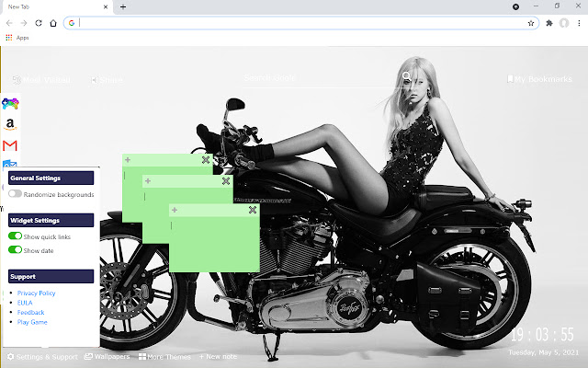The height and width of the screenshot is (368, 588).
Task: Open Chrome's three-dot menu
Action: pos(579,23)
